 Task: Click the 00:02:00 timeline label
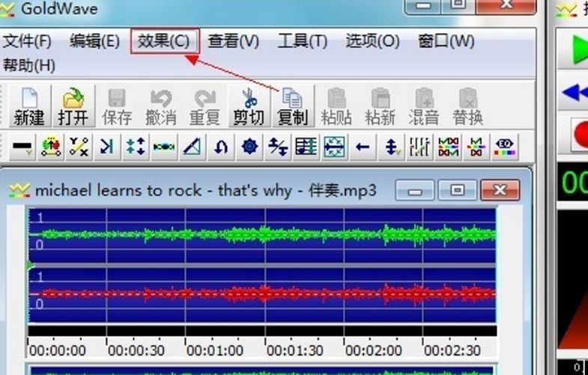pos(374,350)
